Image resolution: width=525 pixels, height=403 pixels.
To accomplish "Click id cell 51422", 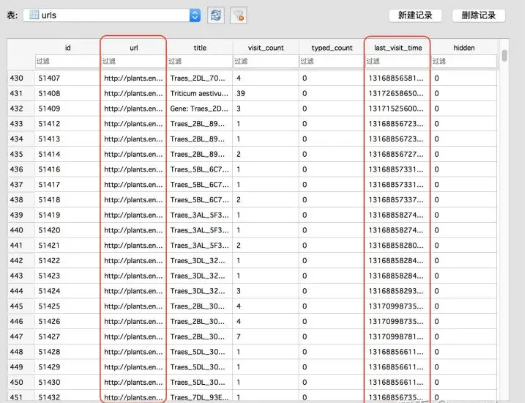I will point(67,260).
